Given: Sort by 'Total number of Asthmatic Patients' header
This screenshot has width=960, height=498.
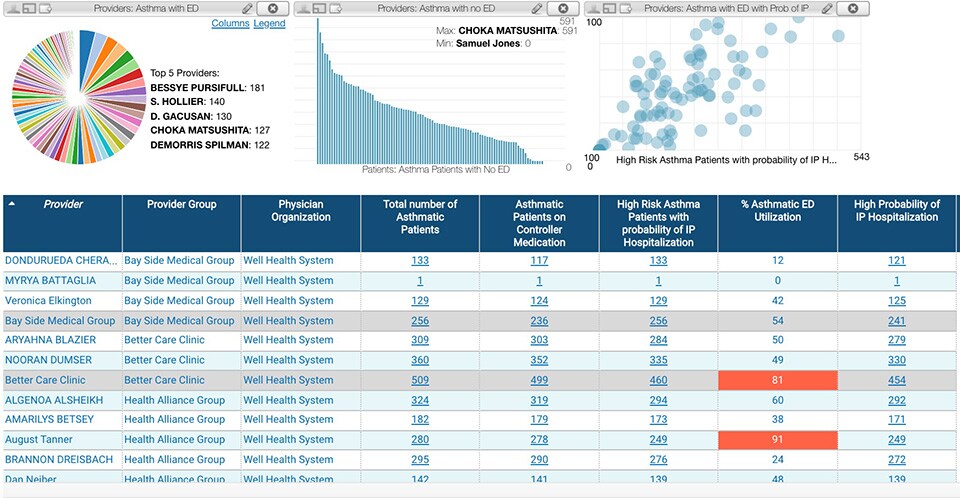Looking at the screenshot, I should click(x=420, y=216).
